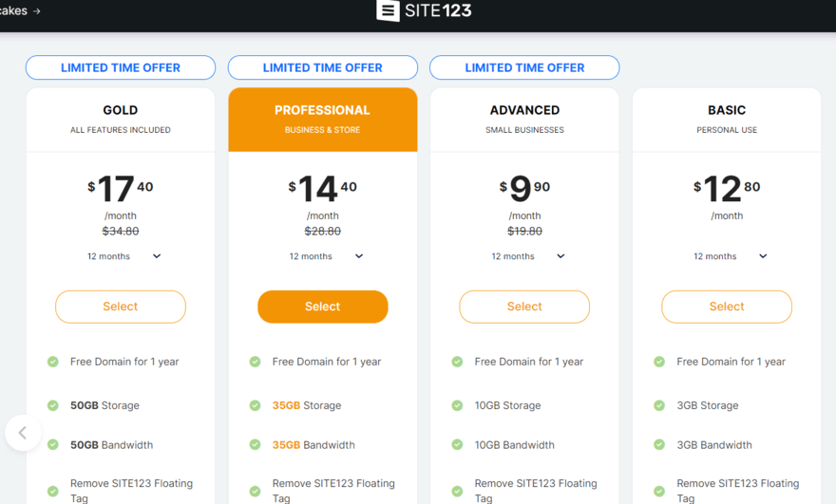
Task: Click checkmark beside Gold Remove Floating Tag
Action: pos(53,492)
